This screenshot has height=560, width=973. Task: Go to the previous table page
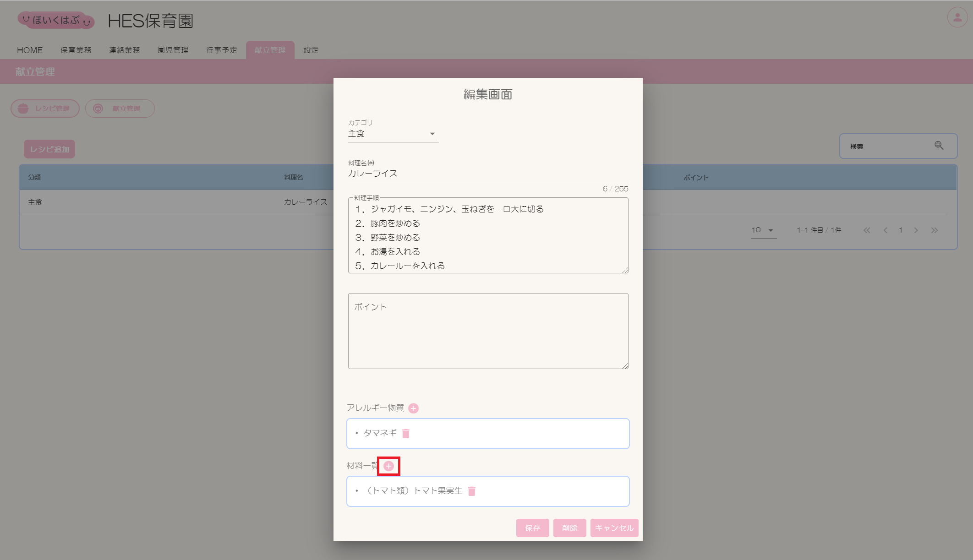coord(886,230)
